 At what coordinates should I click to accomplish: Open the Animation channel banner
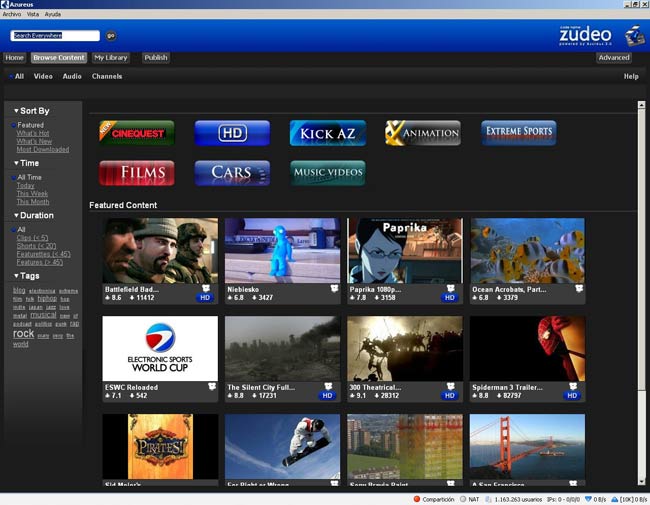(423, 133)
